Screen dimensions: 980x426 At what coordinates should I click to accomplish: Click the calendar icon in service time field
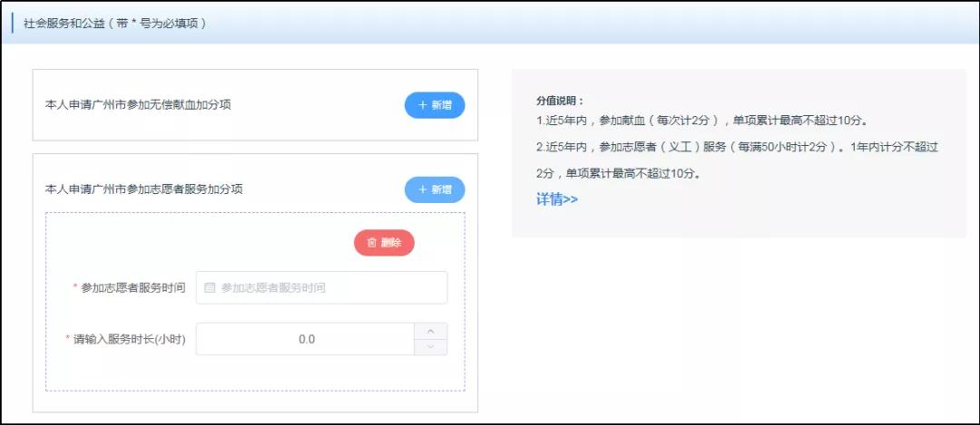tap(210, 288)
